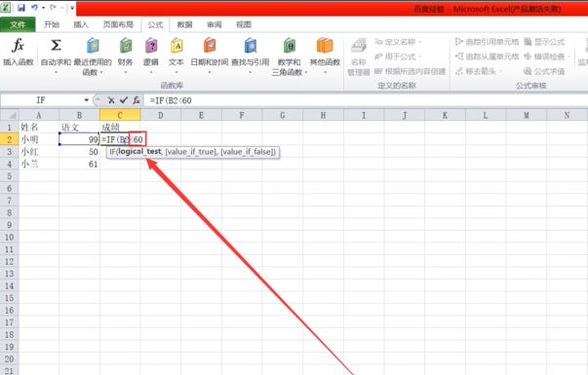Image resolution: width=588 pixels, height=375 pixels.
Task: Click the fx button beside formula bar
Action: point(137,100)
